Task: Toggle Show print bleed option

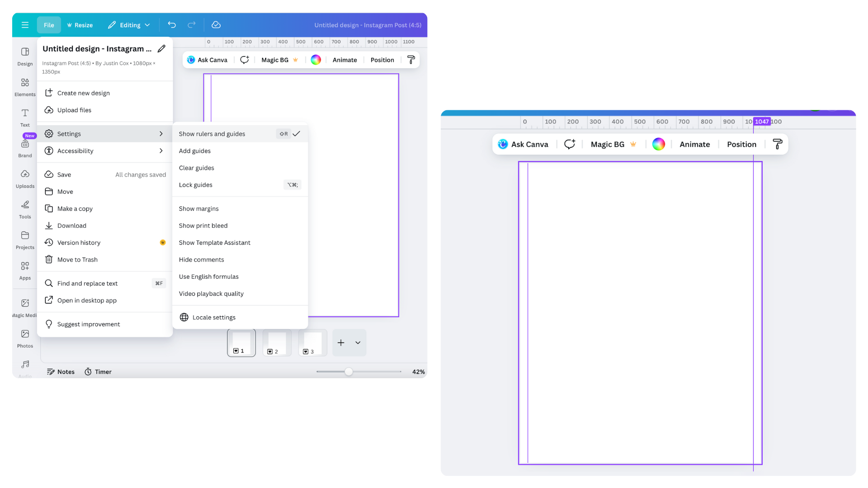Action: (240, 225)
